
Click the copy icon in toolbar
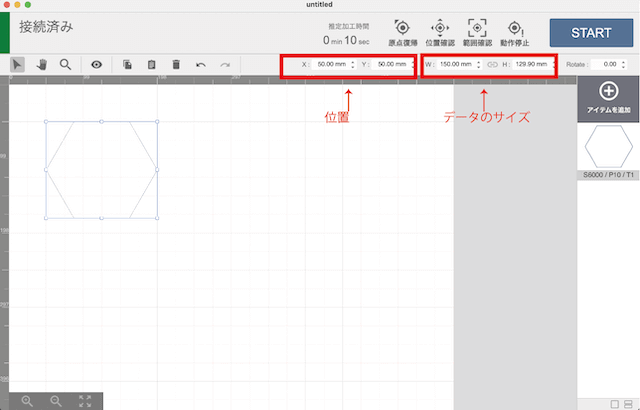(128, 64)
